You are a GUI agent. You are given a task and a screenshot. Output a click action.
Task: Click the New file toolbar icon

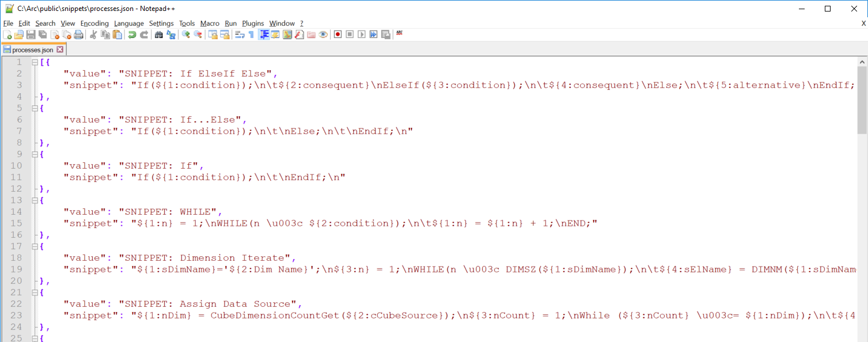point(7,35)
